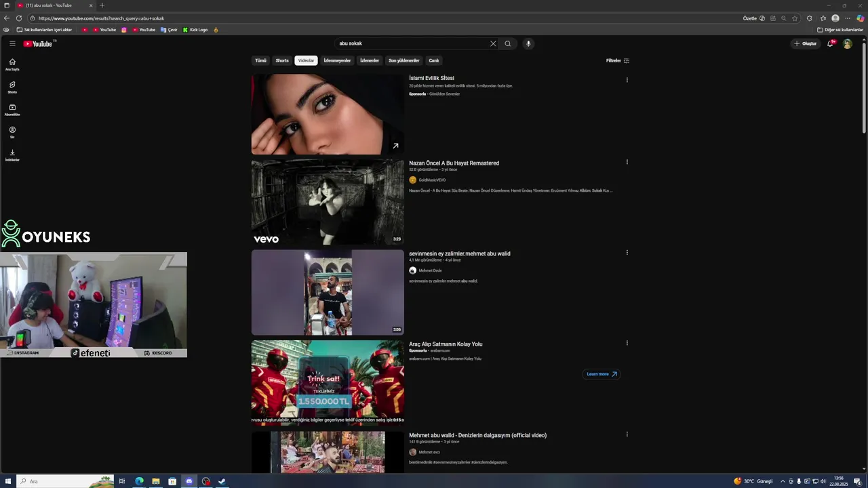
Task: Open the YouTube account avatar menu
Action: click(847, 43)
